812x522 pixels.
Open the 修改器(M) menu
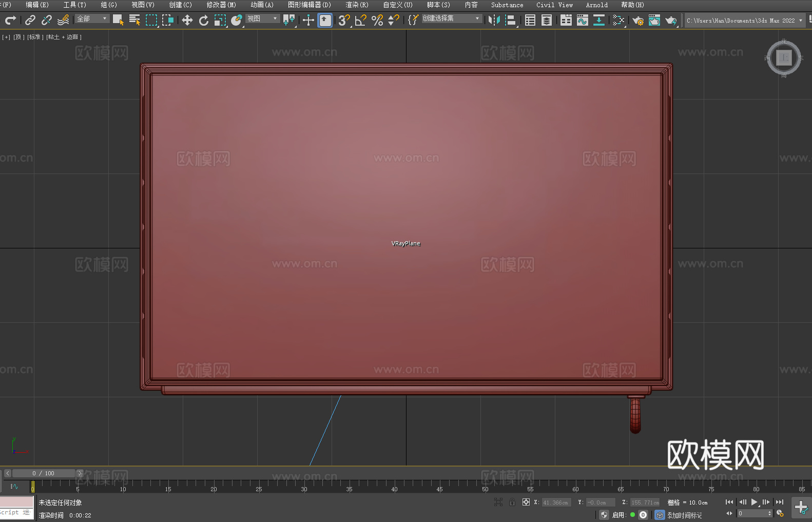(221, 5)
